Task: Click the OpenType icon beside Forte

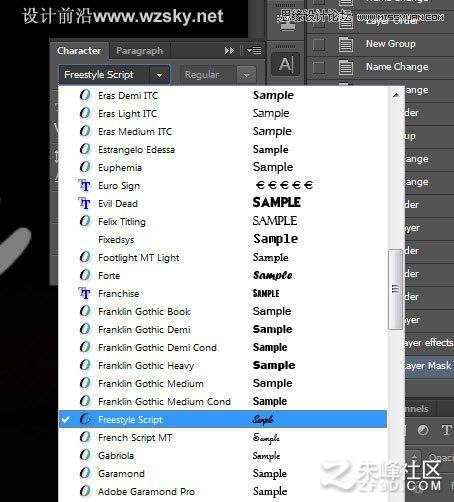Action: click(x=85, y=275)
